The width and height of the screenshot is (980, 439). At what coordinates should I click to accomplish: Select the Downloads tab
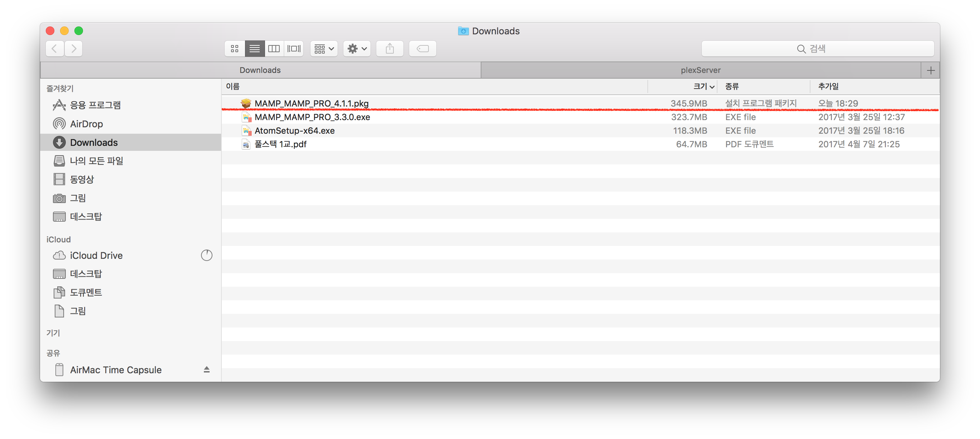261,70
